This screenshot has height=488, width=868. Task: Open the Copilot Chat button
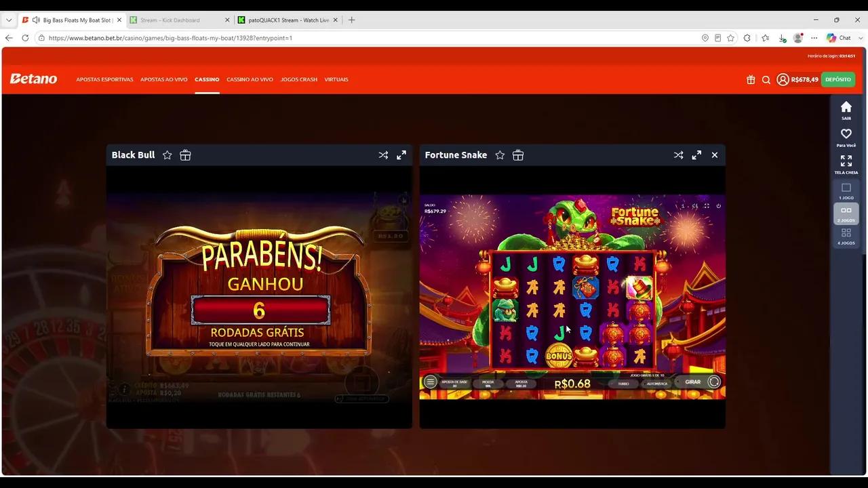[x=838, y=38]
